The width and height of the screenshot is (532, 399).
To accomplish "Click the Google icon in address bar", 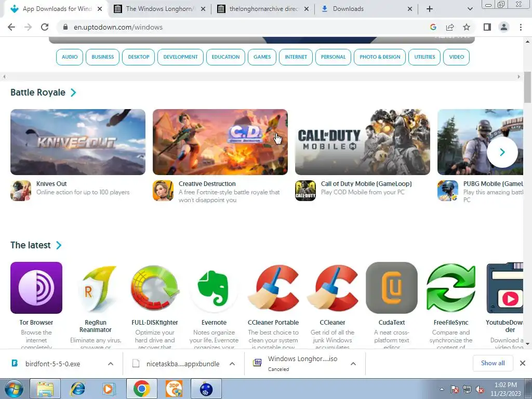I will pos(433,27).
